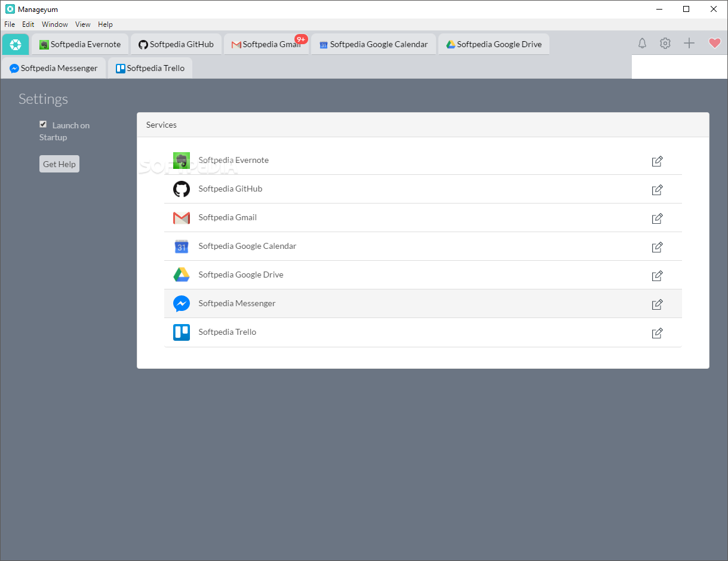Screen dimensions: 728x561
Task: Open the Manageyum home tab icon
Action: [16, 44]
